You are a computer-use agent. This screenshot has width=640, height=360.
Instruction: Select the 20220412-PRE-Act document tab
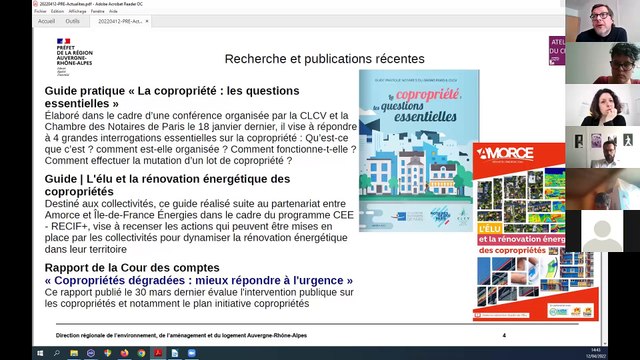tap(120, 21)
